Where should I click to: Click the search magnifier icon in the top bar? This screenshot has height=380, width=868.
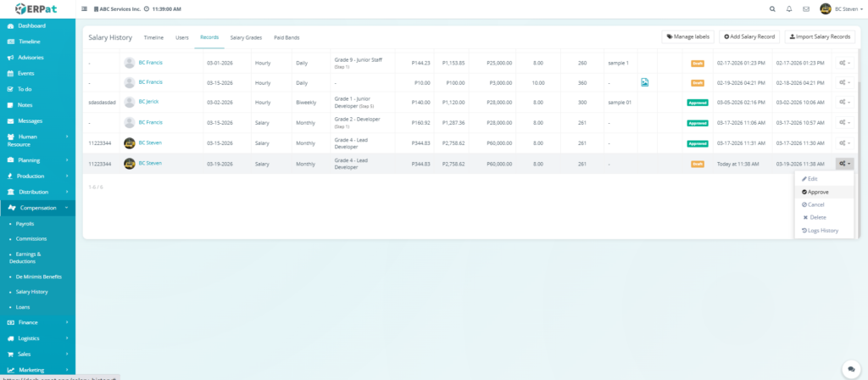(771, 9)
